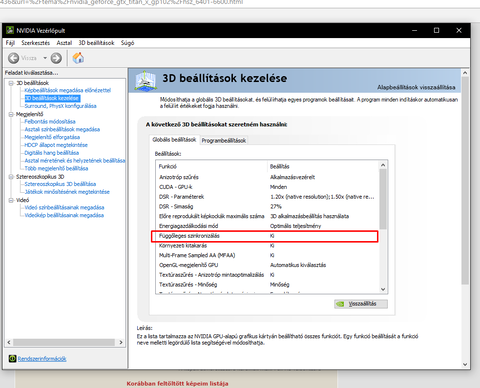This screenshot has width=480, height=388.
Task: Open Digitális hang beállítása
Action: point(52,153)
